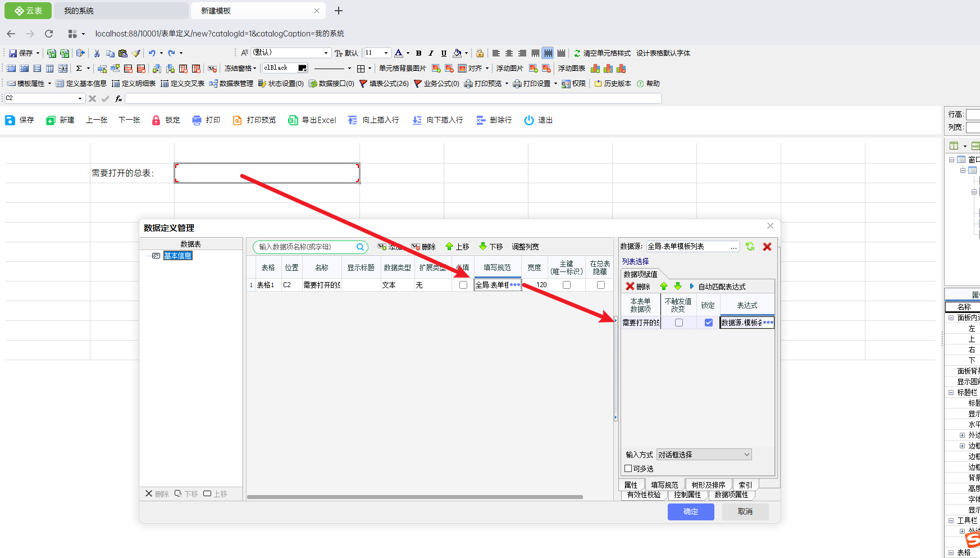Toggle the 主键(唯一标识) checkbox in row 1

pyautogui.click(x=567, y=285)
